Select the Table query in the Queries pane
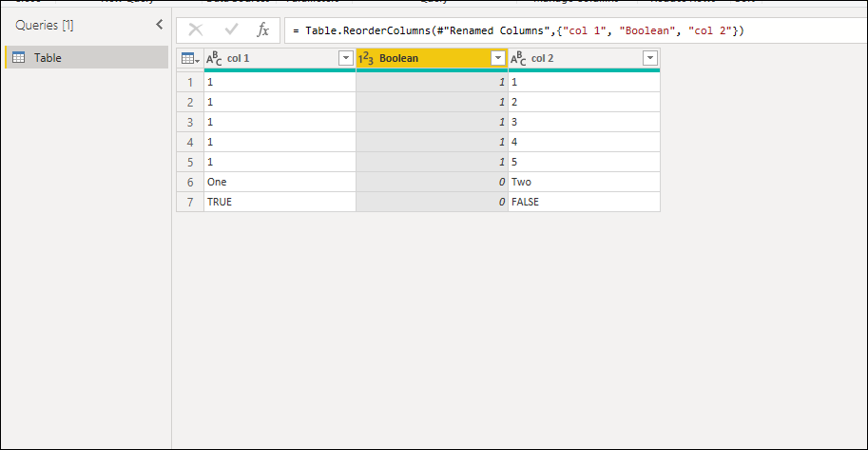 coord(87,58)
